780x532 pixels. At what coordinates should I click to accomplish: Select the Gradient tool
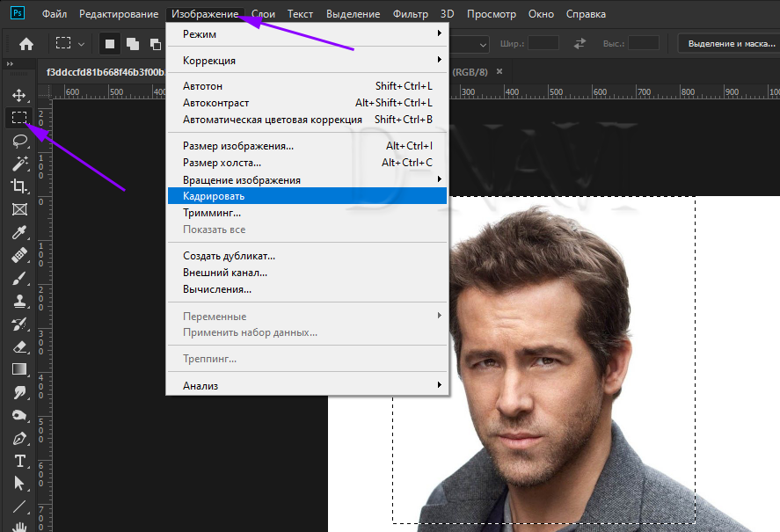tap(19, 369)
